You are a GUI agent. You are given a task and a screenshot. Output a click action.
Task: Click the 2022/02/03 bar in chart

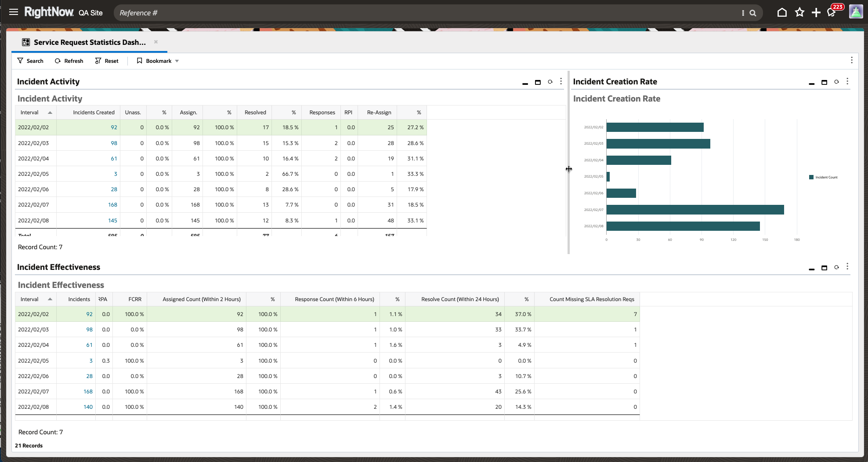tap(658, 144)
